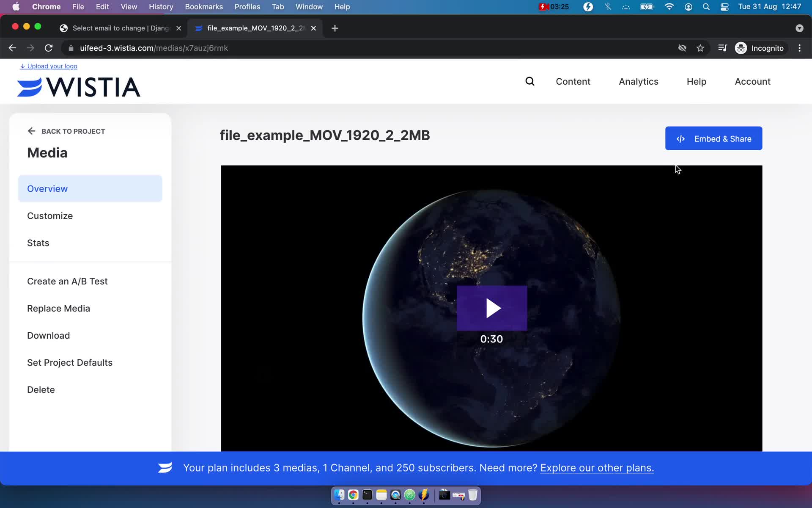
Task: Expand the Account dropdown menu
Action: point(752,81)
